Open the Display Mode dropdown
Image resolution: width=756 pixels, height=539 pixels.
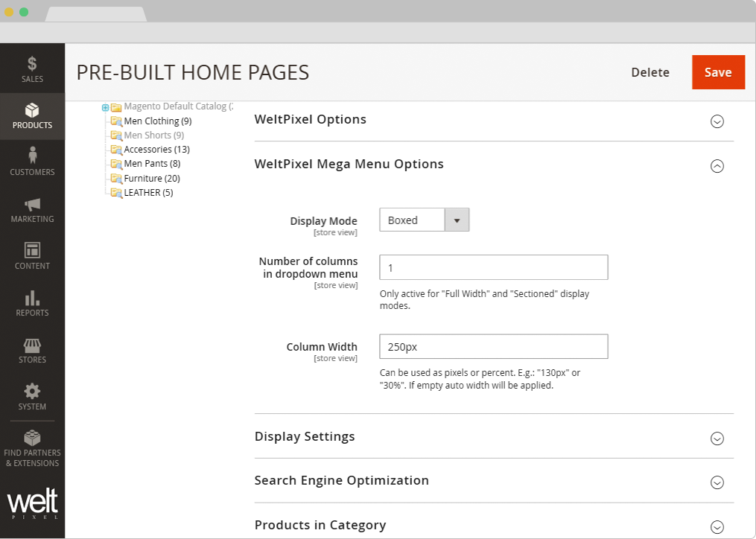424,220
